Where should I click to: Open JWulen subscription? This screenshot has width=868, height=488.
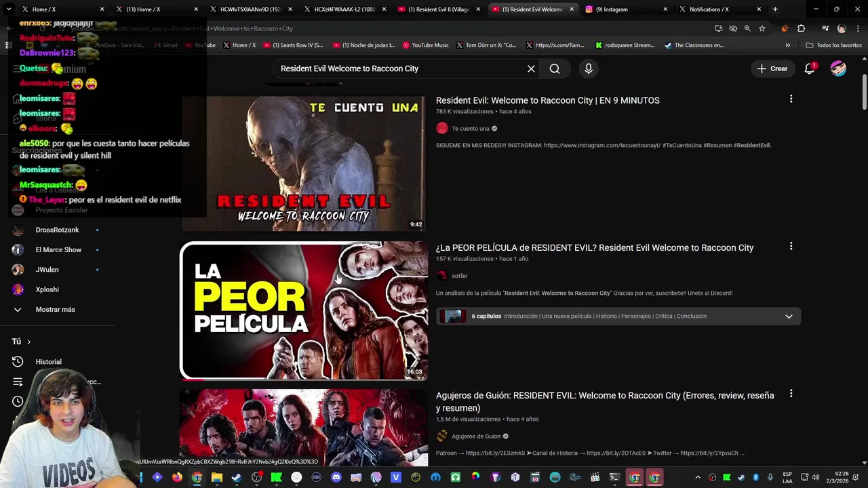point(47,270)
